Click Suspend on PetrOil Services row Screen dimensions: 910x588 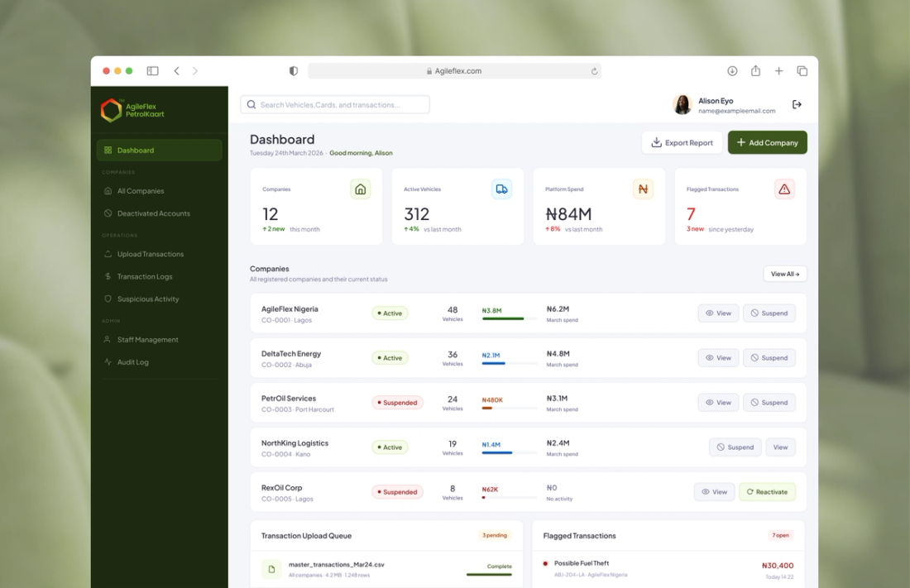769,402
